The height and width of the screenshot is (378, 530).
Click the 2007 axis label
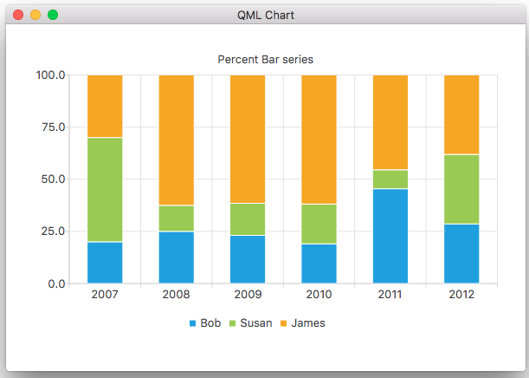click(x=105, y=294)
